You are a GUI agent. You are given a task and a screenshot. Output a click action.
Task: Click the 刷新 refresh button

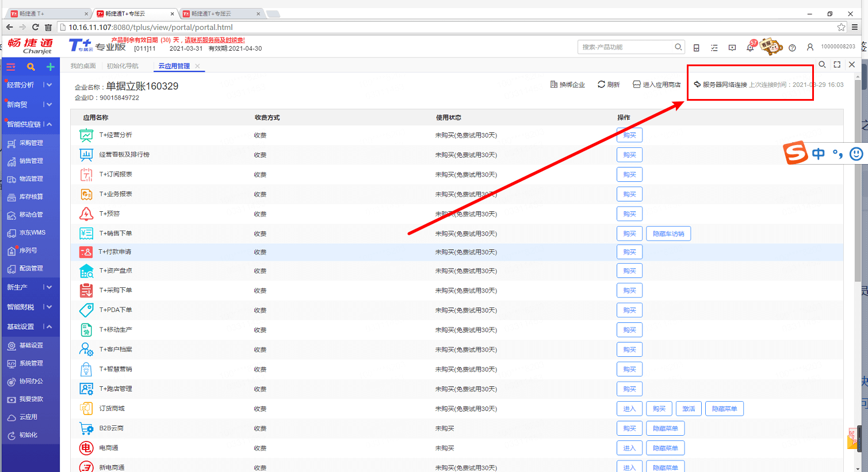609,85
